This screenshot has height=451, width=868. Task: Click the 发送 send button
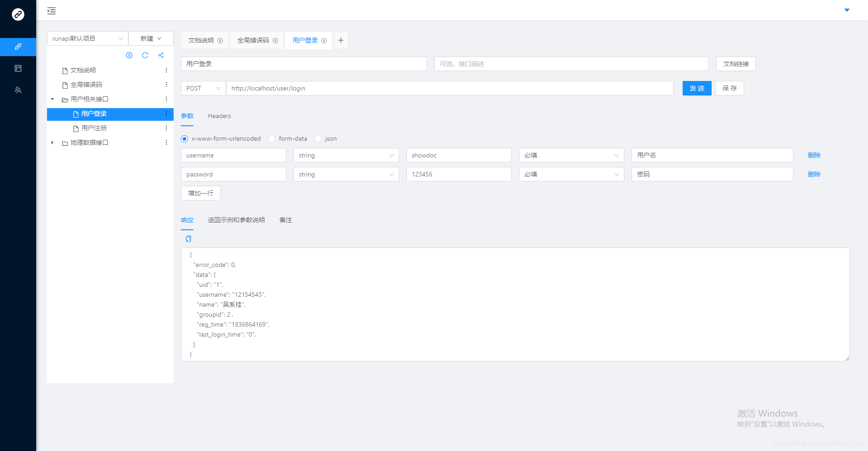(x=697, y=88)
